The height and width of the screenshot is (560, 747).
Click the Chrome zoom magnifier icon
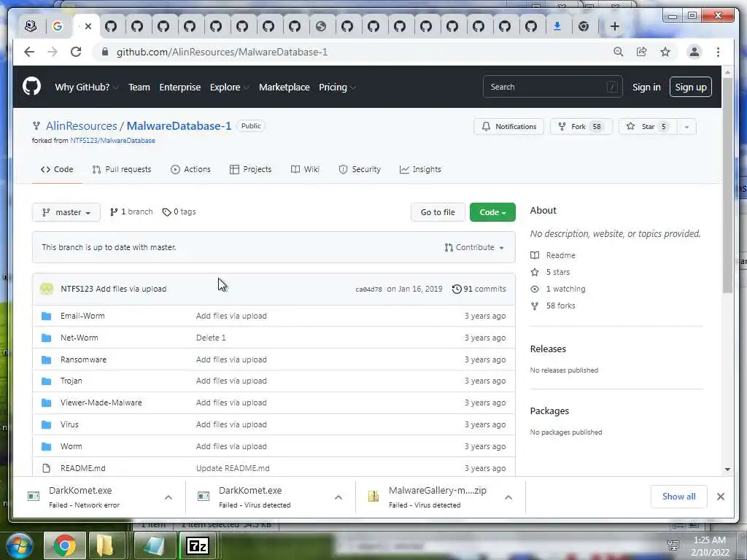tap(619, 52)
